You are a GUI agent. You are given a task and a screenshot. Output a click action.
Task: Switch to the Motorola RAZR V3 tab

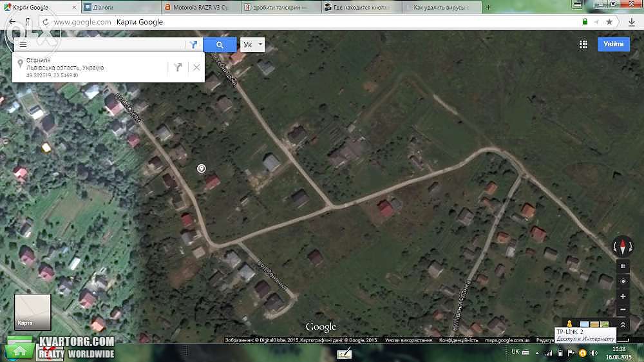tap(200, 7)
